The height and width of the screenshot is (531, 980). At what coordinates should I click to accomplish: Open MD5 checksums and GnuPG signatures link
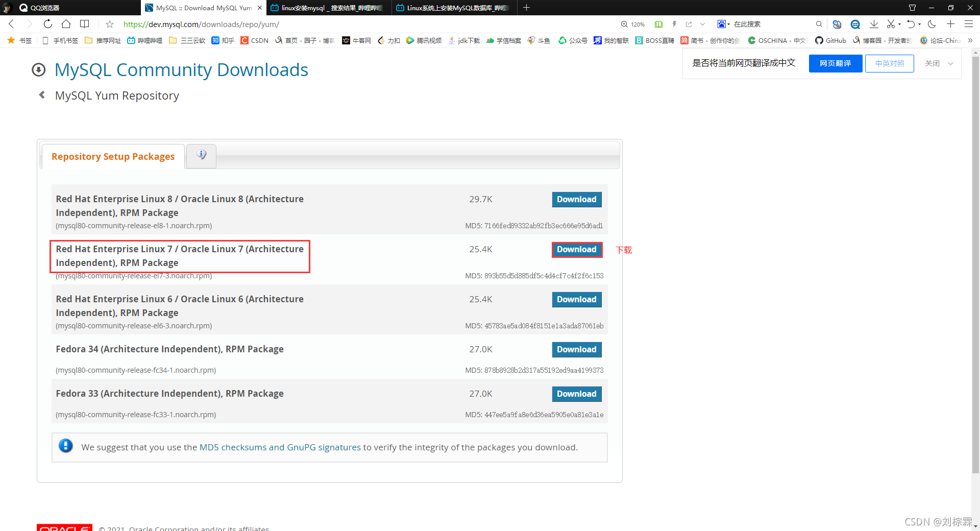pos(280,447)
